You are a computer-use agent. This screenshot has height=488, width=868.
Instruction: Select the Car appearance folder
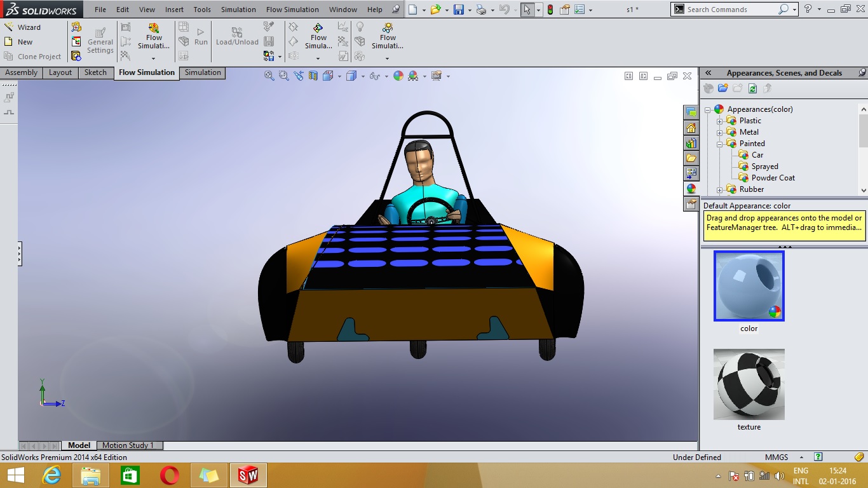point(757,155)
